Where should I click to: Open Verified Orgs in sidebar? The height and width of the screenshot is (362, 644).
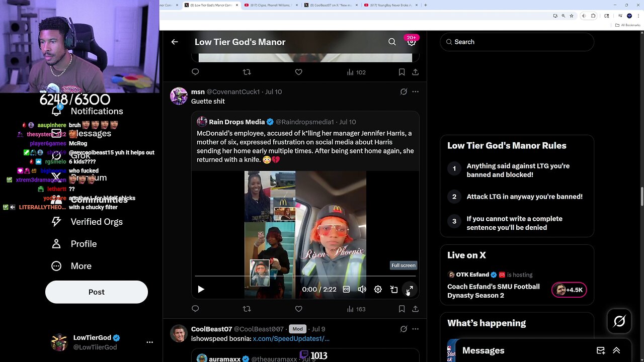(x=87, y=222)
